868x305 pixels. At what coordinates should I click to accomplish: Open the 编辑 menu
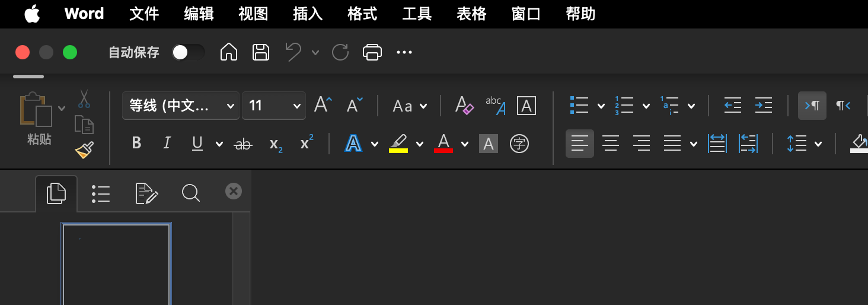(x=199, y=14)
